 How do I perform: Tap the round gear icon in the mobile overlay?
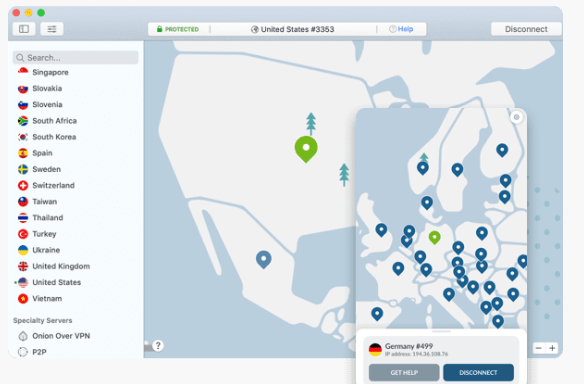tap(516, 117)
